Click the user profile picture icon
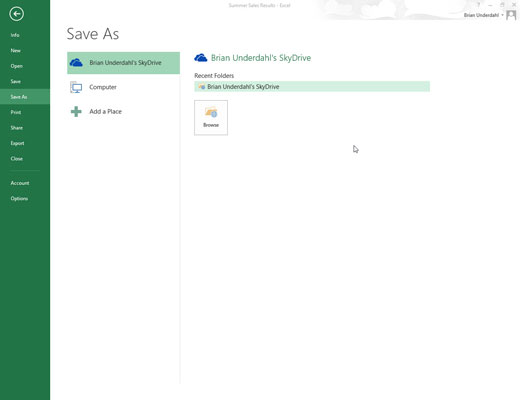The image size is (520, 400). coord(511,15)
